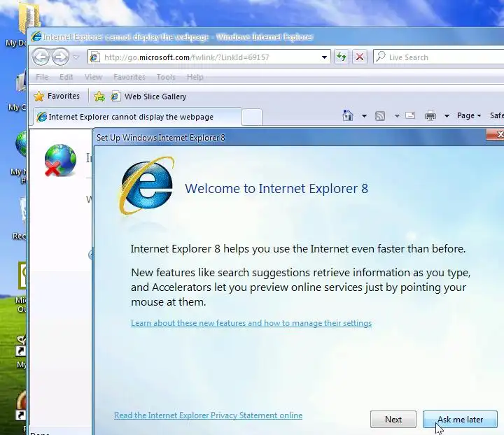Click the red Stop X icon
This screenshot has height=435, width=504.
point(360,57)
